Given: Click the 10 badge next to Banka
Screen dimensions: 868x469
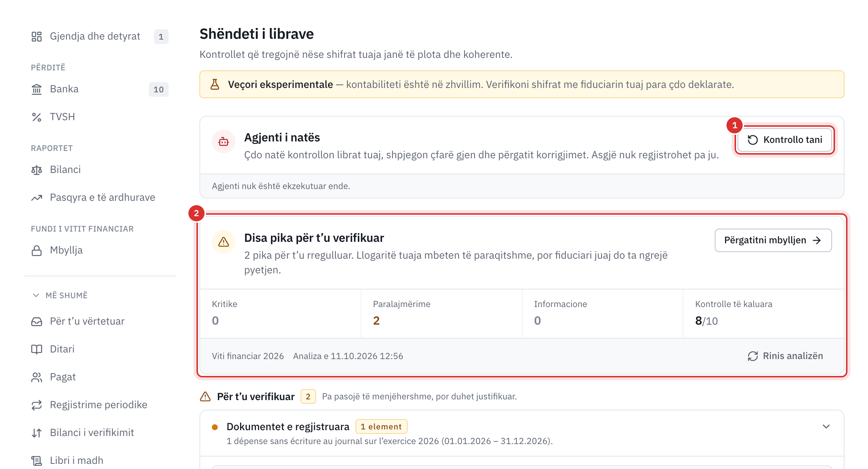Looking at the screenshot, I should coord(158,89).
